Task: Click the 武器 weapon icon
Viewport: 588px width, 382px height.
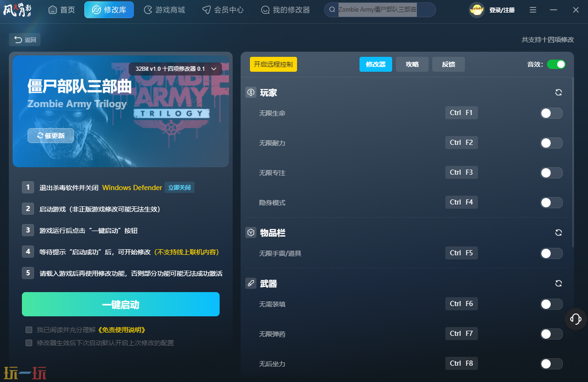Action: click(251, 283)
